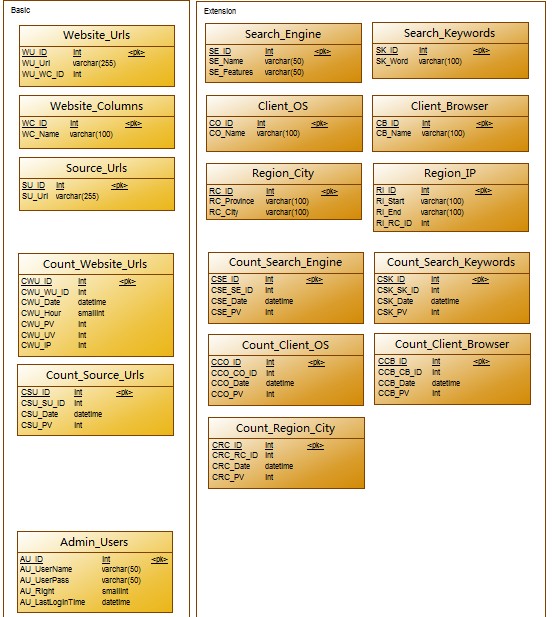Select the Count_Client_Browser table header
This screenshot has height=617, width=552.
point(452,344)
